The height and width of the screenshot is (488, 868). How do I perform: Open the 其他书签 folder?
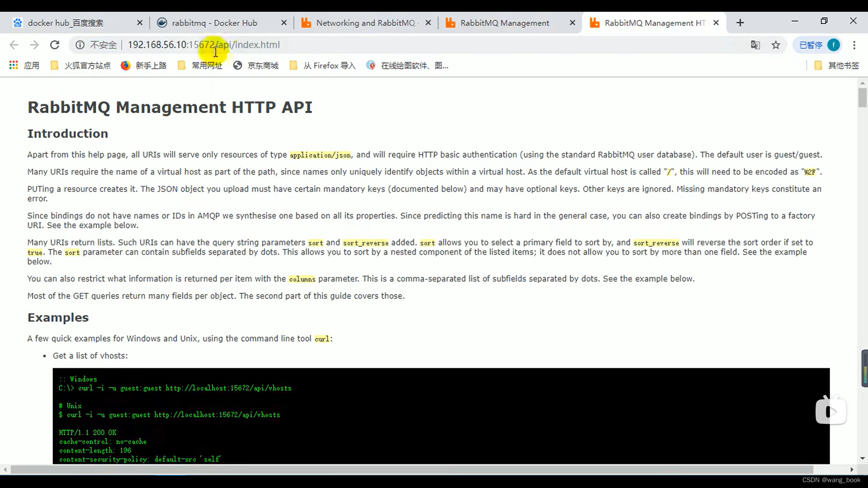click(x=836, y=66)
